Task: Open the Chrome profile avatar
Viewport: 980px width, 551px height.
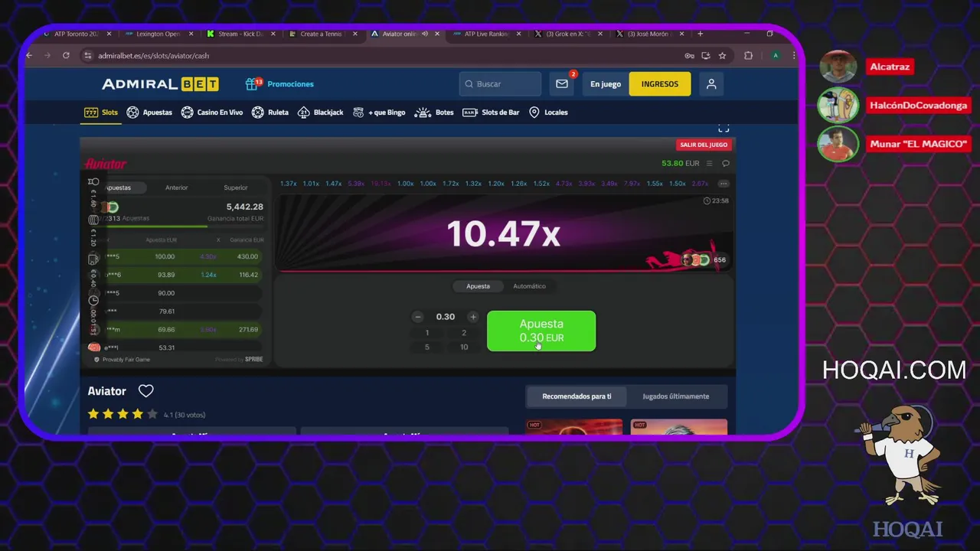Action: pos(776,56)
